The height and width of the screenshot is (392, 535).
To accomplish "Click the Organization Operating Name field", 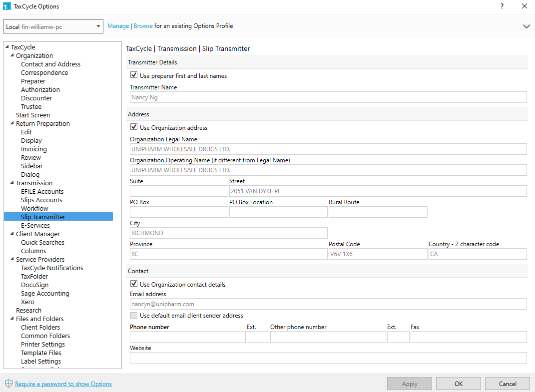I will (328, 170).
